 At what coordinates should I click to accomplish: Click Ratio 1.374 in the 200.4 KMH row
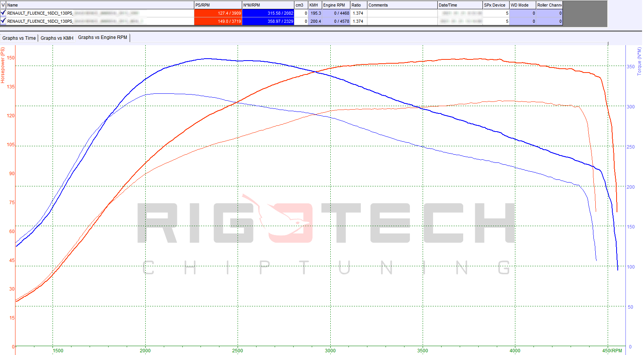pyautogui.click(x=359, y=21)
